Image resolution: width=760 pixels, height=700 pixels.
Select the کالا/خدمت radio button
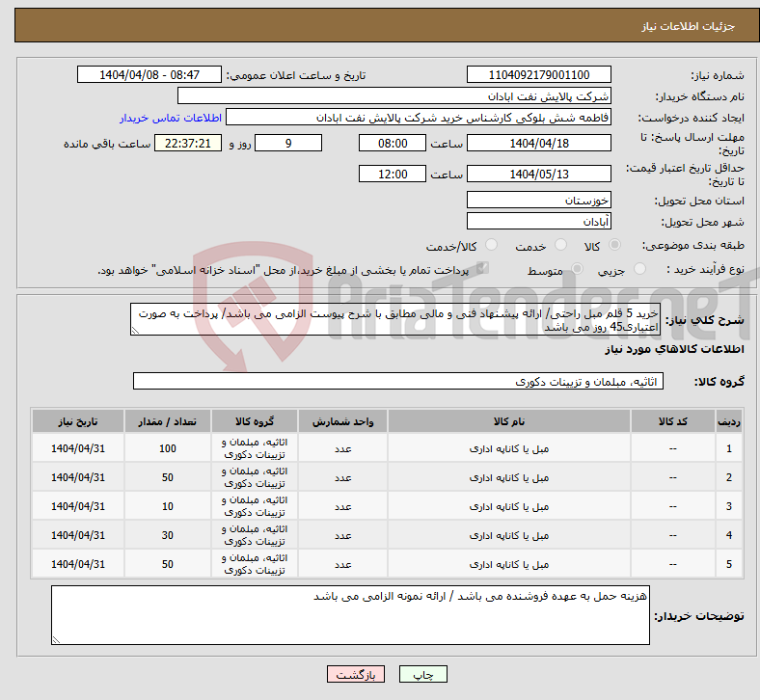pos(492,245)
